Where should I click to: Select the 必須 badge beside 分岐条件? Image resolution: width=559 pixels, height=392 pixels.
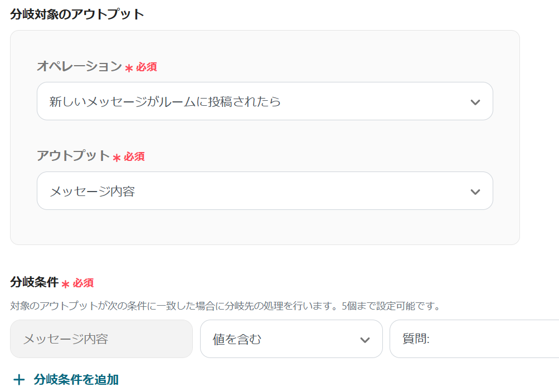click(83, 283)
